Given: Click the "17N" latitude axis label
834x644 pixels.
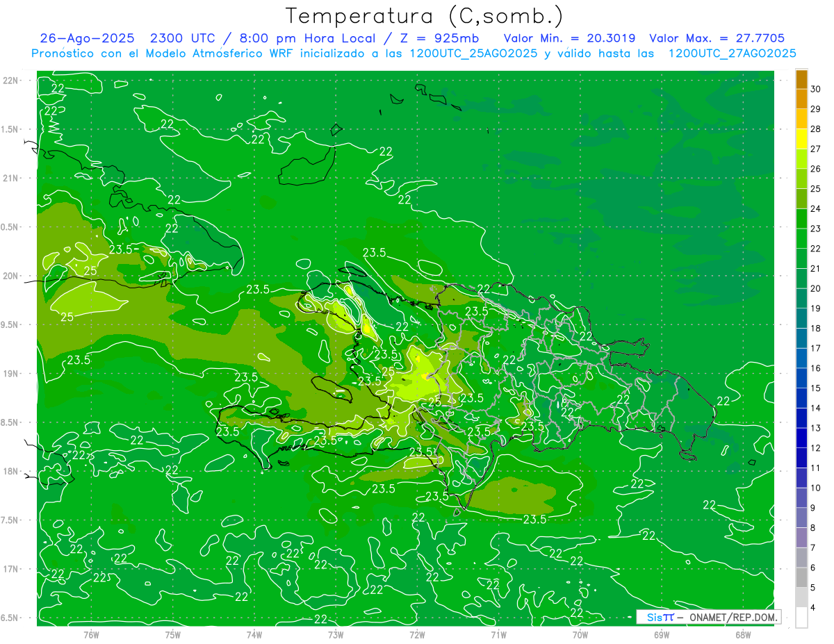Looking at the screenshot, I should click(x=10, y=570).
